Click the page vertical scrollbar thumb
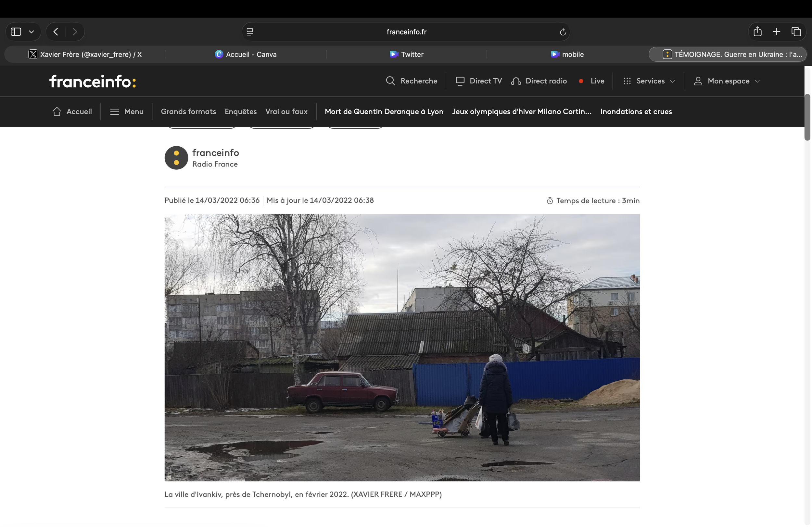The width and height of the screenshot is (812, 527). (x=807, y=117)
